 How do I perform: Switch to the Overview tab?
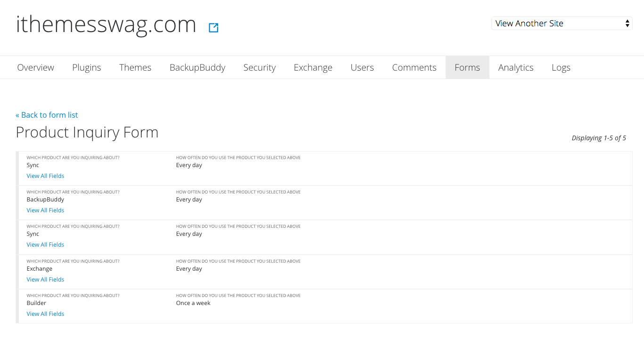coord(36,67)
